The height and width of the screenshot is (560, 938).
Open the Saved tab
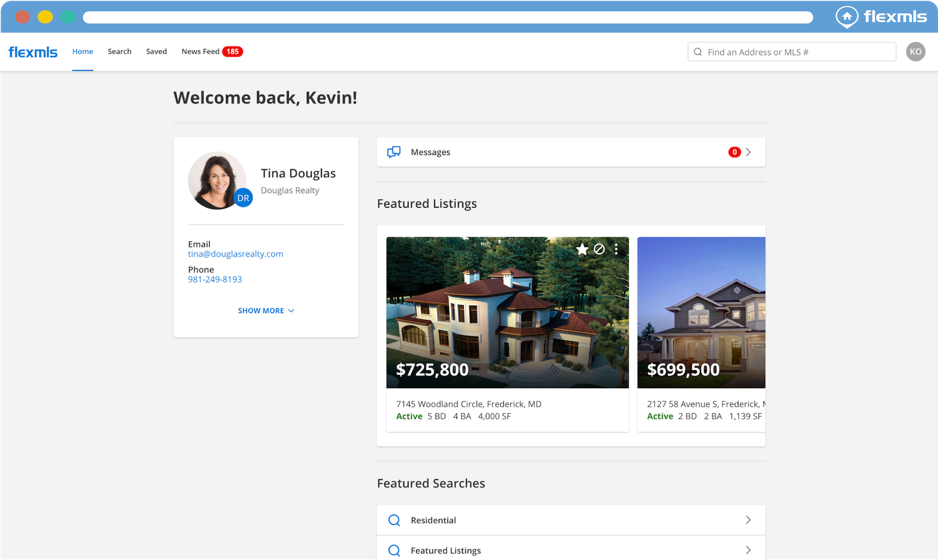(x=156, y=51)
